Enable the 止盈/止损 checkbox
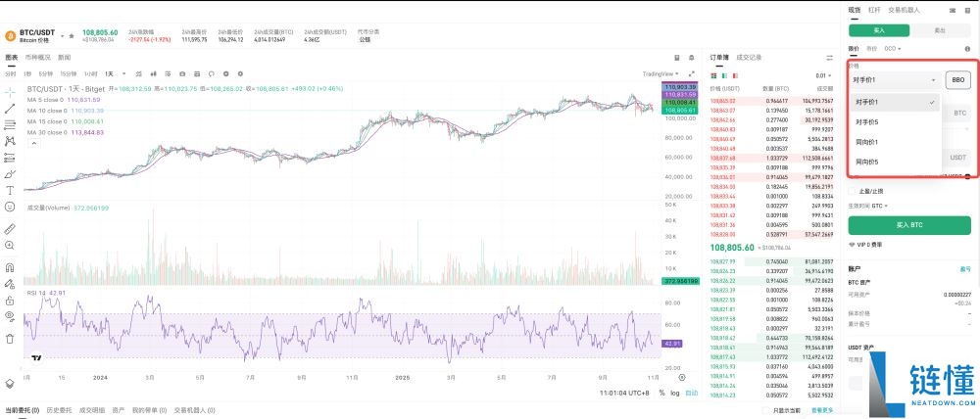This screenshot has width=980, height=419. click(852, 191)
